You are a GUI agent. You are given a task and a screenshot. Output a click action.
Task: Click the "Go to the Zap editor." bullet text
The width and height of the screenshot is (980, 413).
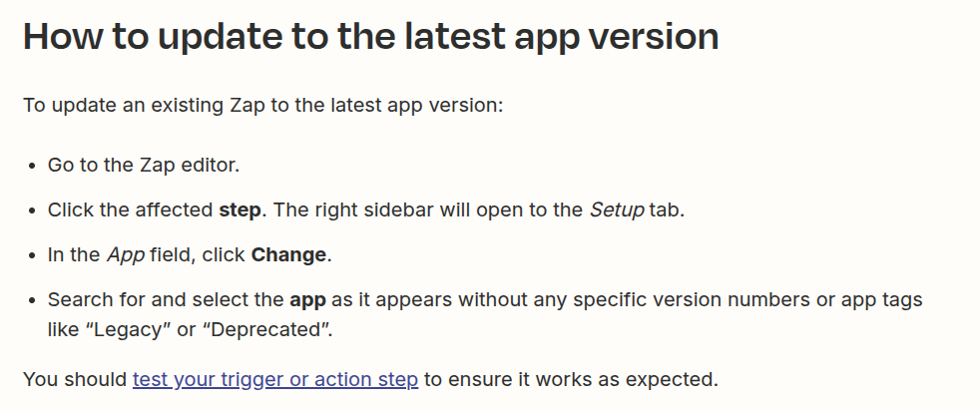[144, 166]
